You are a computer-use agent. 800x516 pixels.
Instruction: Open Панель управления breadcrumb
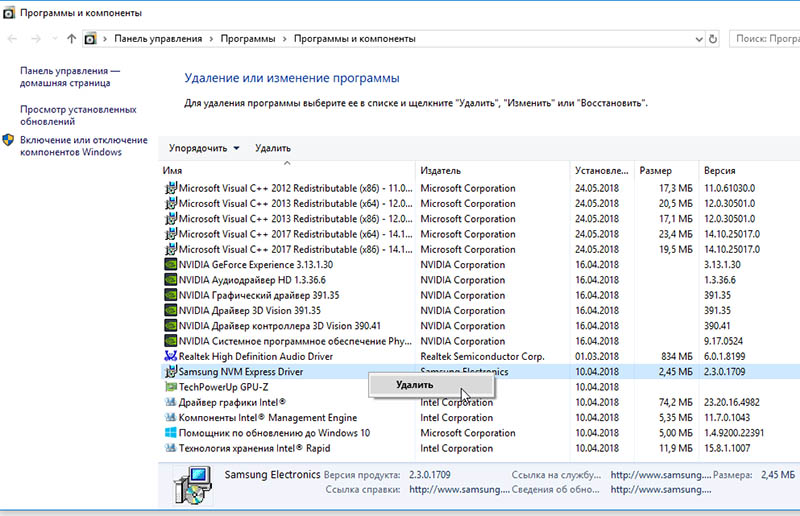[x=158, y=39]
